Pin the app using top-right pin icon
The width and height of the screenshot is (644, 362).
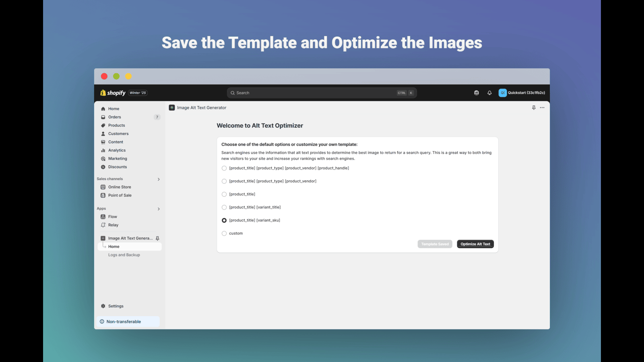pyautogui.click(x=534, y=108)
